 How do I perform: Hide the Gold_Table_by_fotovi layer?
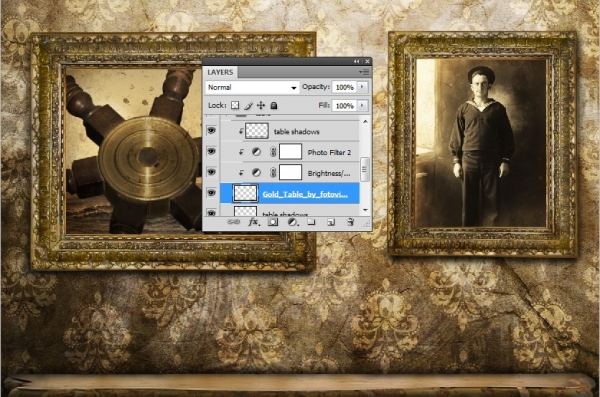(x=211, y=193)
